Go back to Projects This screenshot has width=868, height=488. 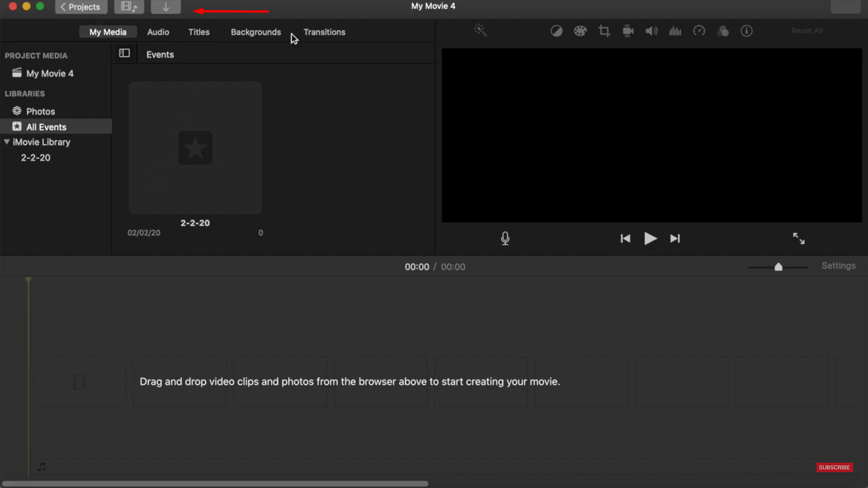click(x=81, y=7)
